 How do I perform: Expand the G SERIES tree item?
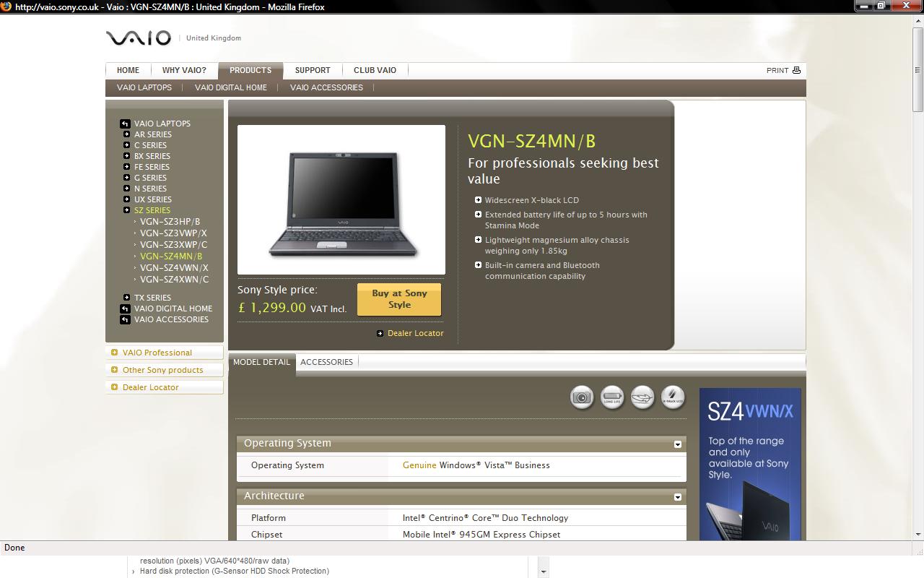coord(127,178)
